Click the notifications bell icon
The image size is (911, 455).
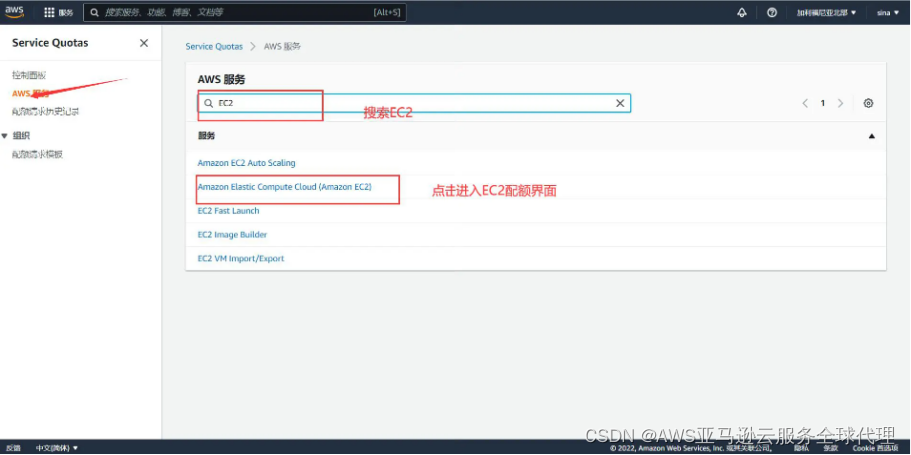[x=742, y=12]
